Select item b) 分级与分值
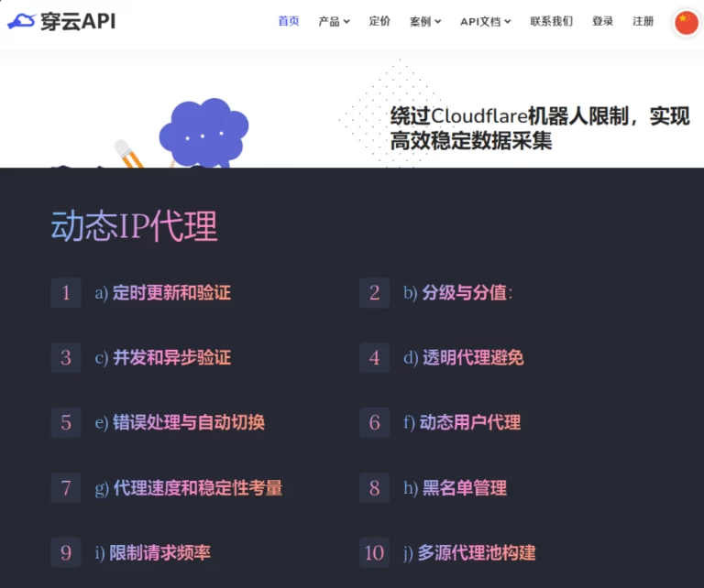The width and height of the screenshot is (704, 588). (458, 292)
